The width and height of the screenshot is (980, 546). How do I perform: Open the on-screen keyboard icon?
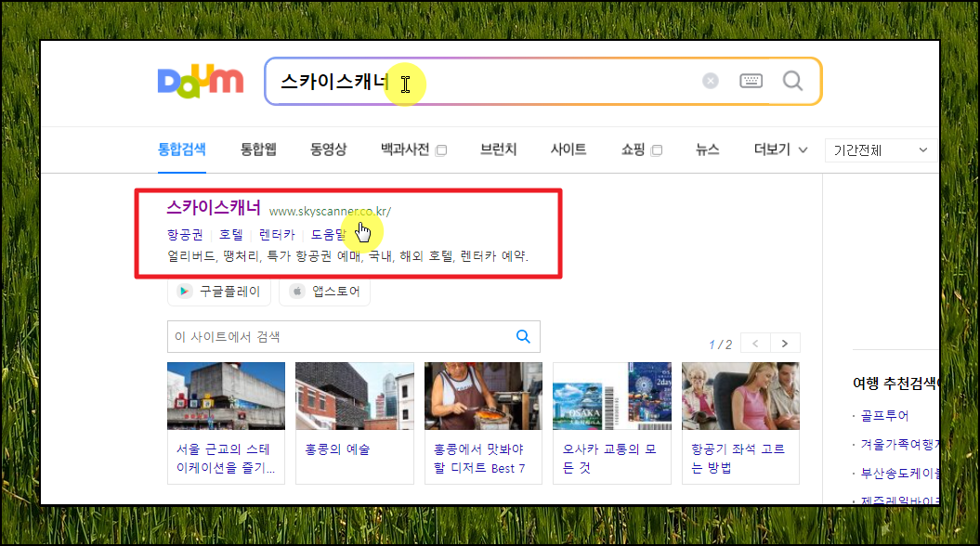click(x=751, y=81)
